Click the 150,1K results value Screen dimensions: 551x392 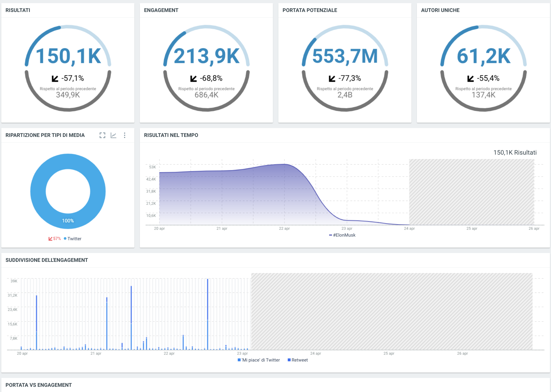click(x=68, y=56)
